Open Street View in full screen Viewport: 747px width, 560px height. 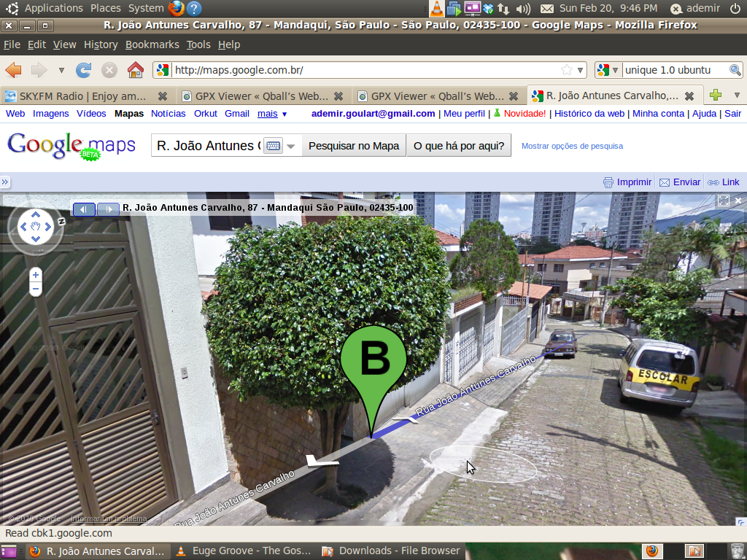click(723, 201)
